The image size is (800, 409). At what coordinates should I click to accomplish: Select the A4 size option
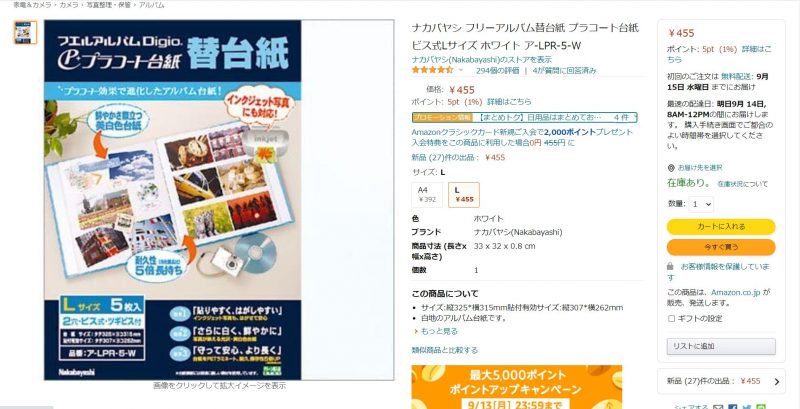click(427, 195)
